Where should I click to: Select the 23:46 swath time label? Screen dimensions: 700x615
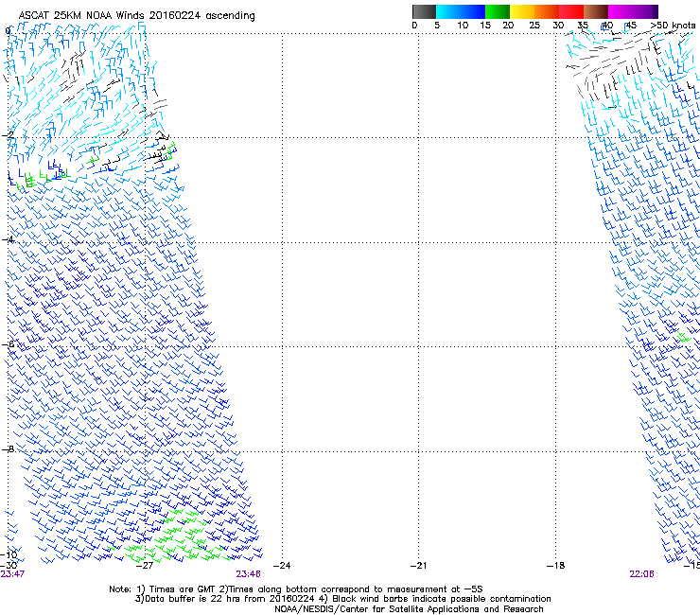click(248, 574)
